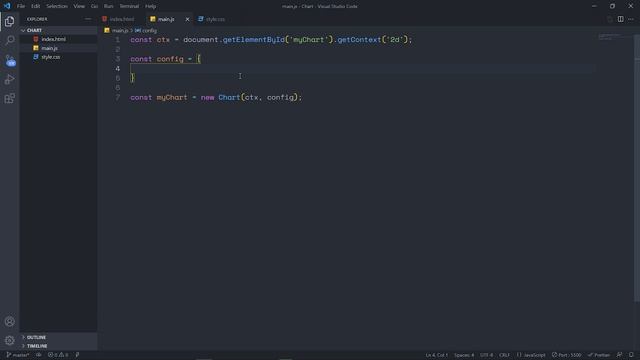This screenshot has height=360, width=640.
Task: Open the notifications bell icon
Action: 631,355
